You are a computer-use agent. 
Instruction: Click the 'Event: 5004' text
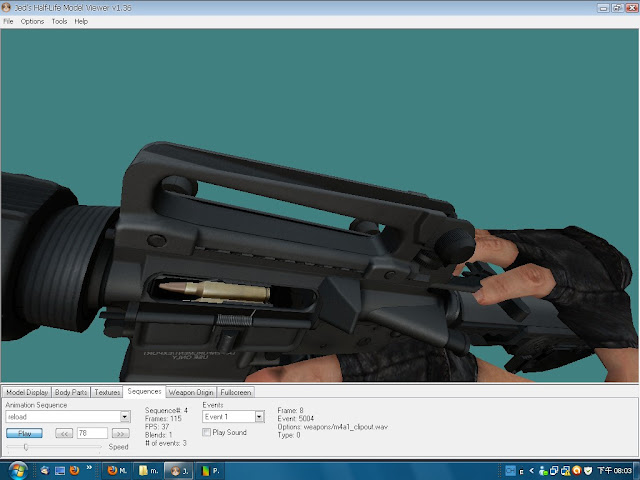pyautogui.click(x=296, y=419)
